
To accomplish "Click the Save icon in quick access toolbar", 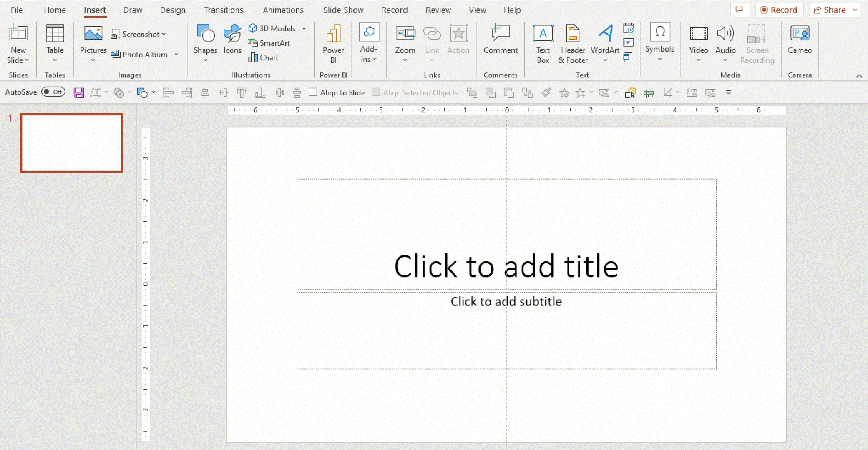I will coord(78,92).
